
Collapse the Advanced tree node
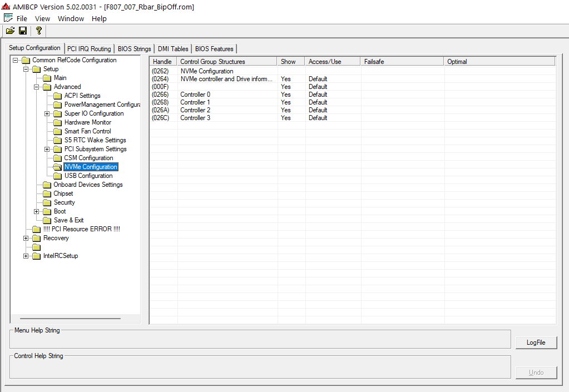point(36,87)
